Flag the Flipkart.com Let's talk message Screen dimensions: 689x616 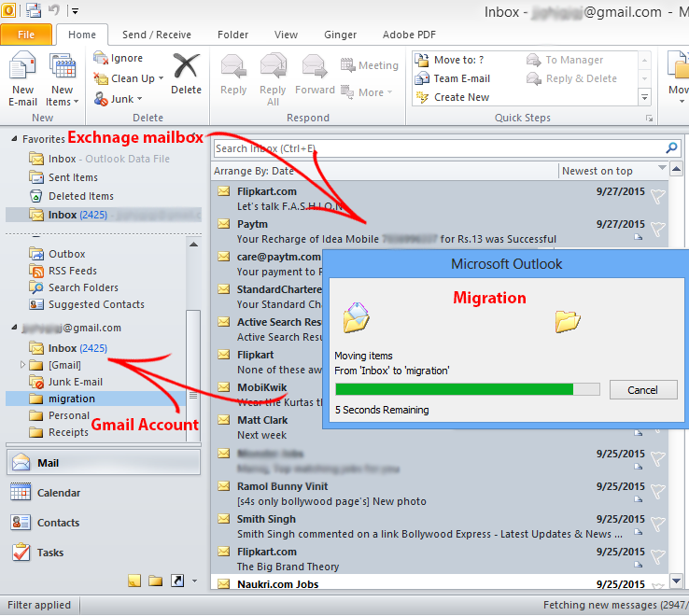click(658, 196)
